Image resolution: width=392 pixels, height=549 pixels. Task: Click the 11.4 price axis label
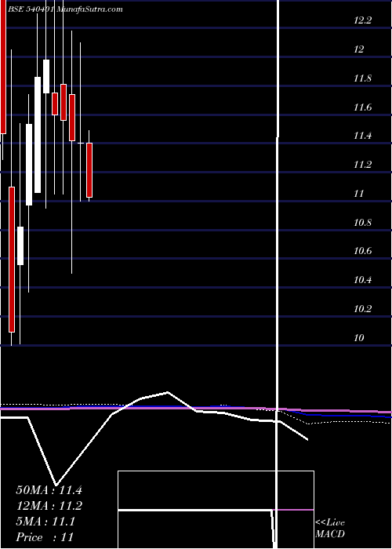coord(362,136)
